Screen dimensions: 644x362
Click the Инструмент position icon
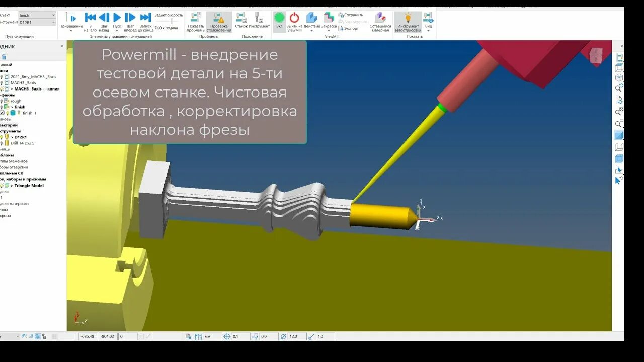coord(259,20)
